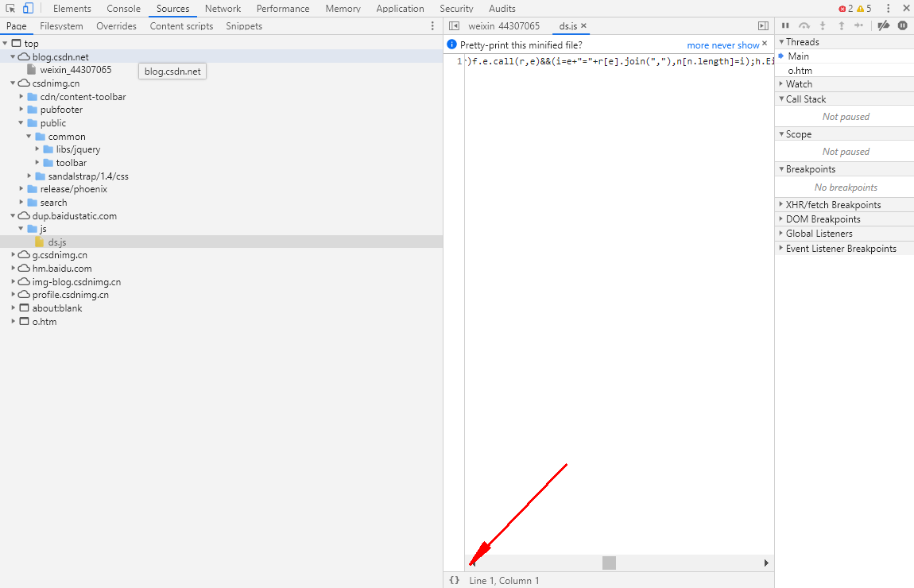The width and height of the screenshot is (914, 588).
Task: Switch to the Snippets subtab
Action: (x=244, y=26)
